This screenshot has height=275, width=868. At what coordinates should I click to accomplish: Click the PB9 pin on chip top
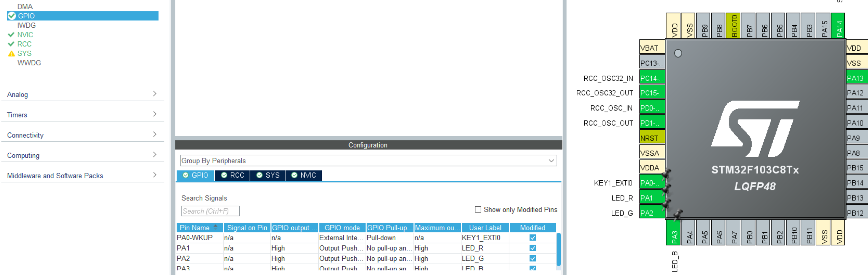(x=704, y=26)
